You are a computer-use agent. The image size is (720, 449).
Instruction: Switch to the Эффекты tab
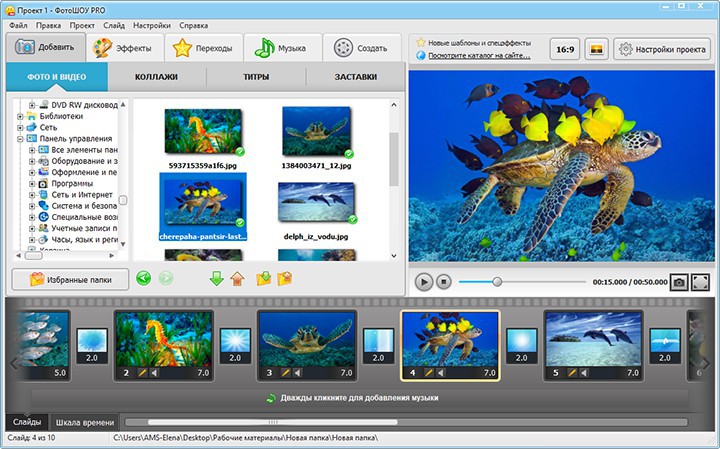tap(125, 48)
